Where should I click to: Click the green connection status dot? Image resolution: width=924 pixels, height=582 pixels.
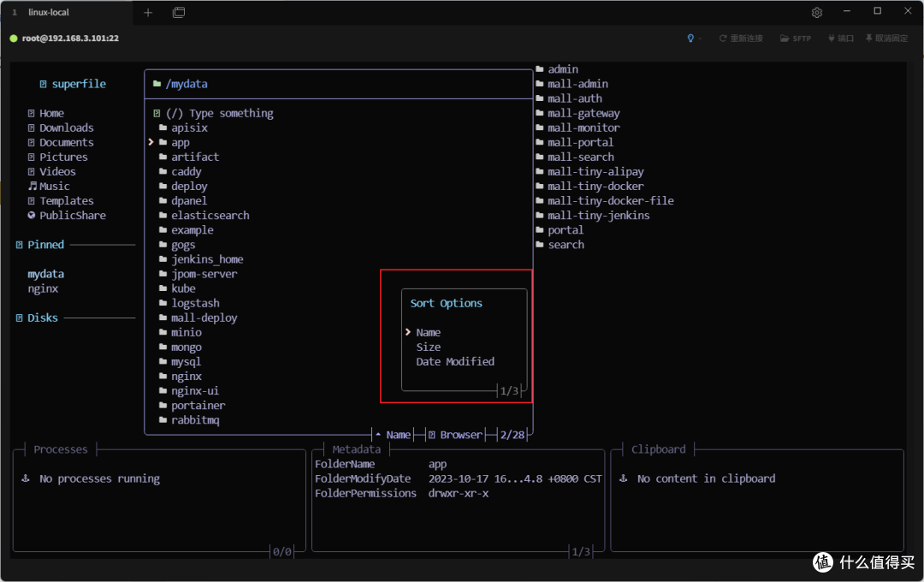click(14, 39)
